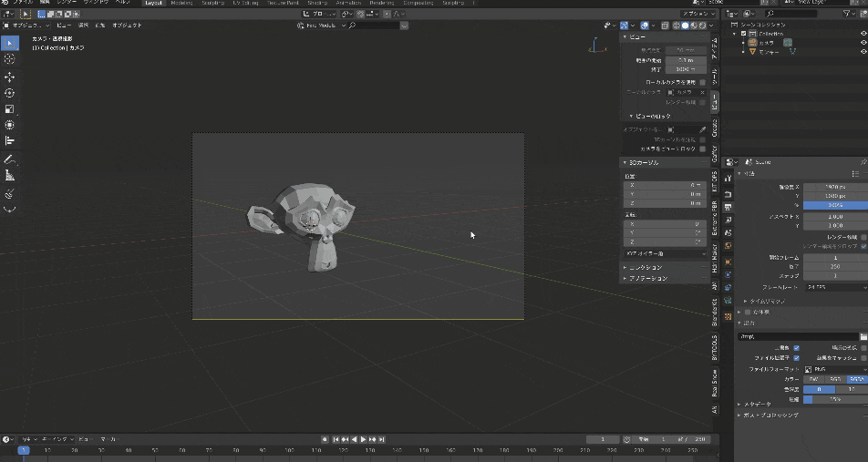Enable ローカルカメラ checkbox in View panel
The image size is (868, 462).
702,82
